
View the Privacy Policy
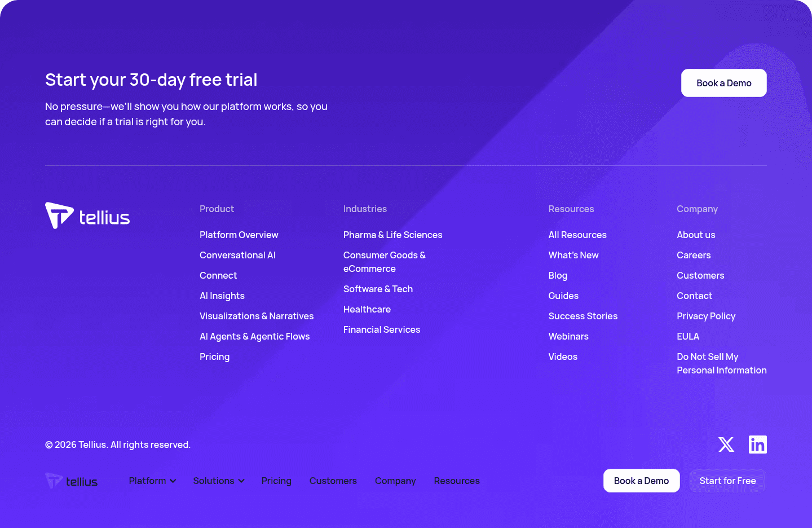pyautogui.click(x=706, y=316)
